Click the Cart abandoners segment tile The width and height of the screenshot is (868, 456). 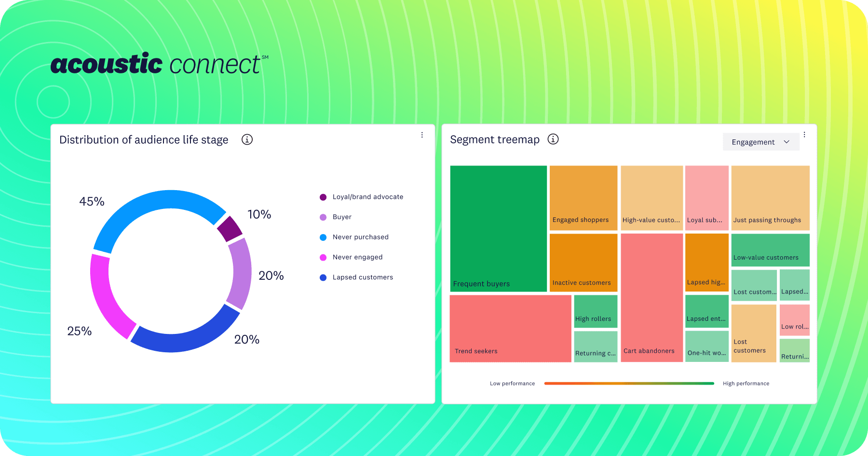point(651,297)
